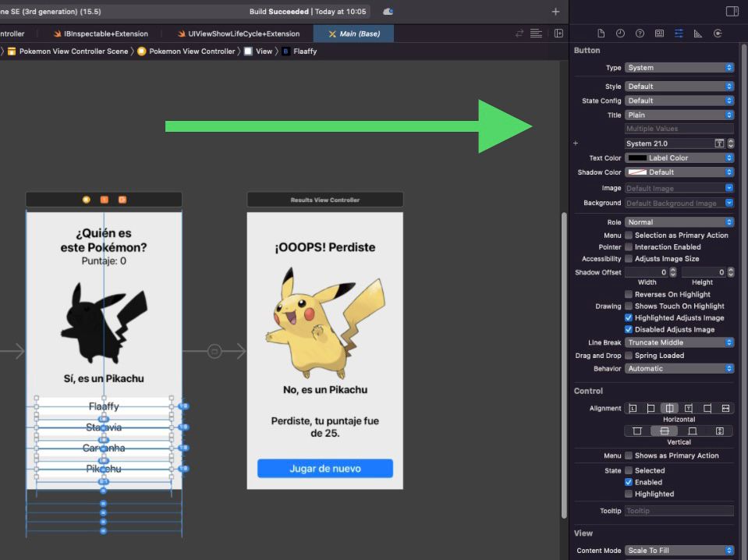
Task: Enable Spring Loaded checkbox
Action: point(629,356)
